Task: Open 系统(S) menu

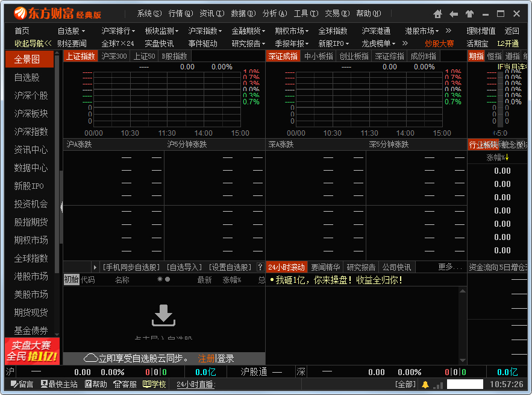Action: (149, 14)
